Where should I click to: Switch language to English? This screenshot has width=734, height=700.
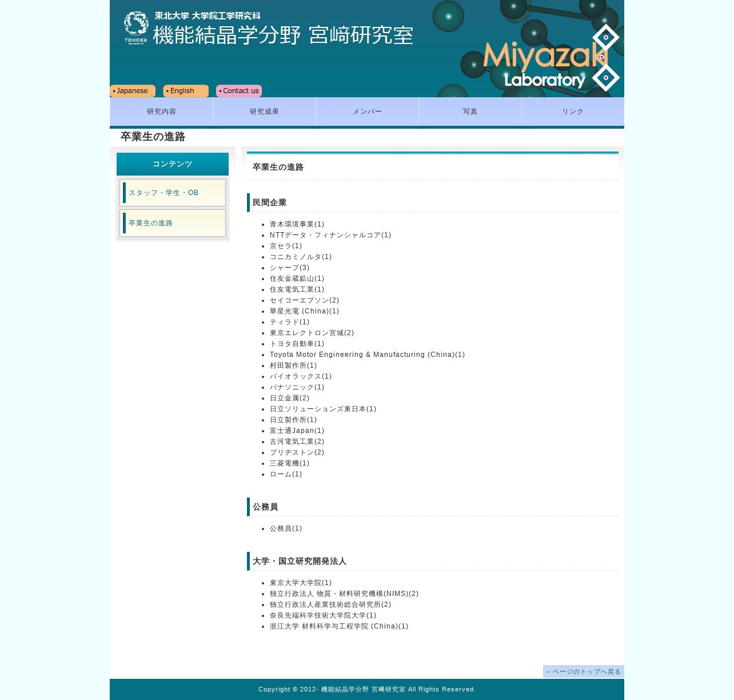pos(186,91)
